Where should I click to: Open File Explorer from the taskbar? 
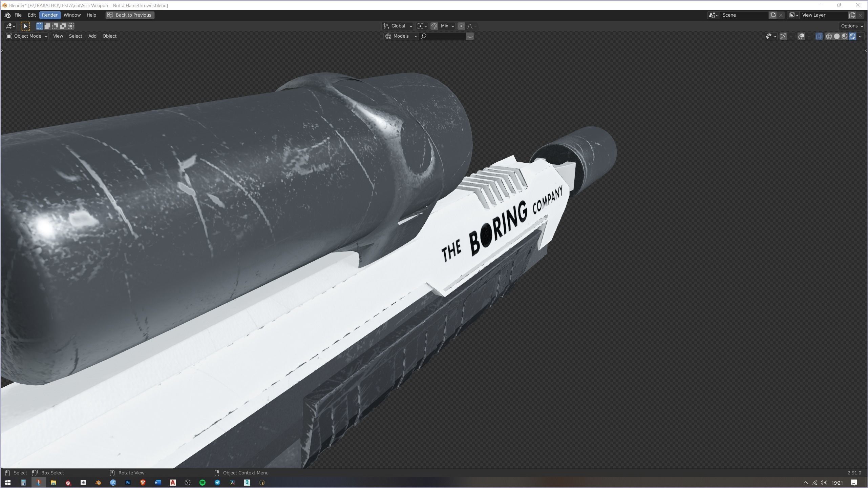[x=53, y=483]
